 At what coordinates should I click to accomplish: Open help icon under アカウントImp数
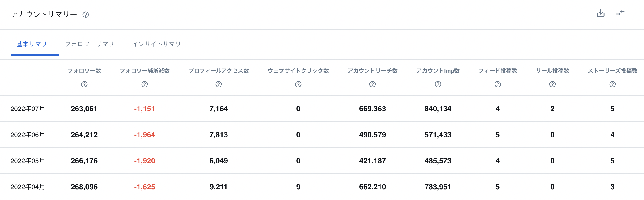[x=438, y=84]
